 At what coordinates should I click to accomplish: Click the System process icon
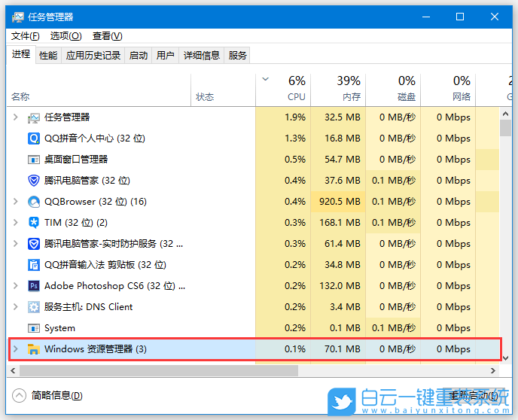(34, 328)
